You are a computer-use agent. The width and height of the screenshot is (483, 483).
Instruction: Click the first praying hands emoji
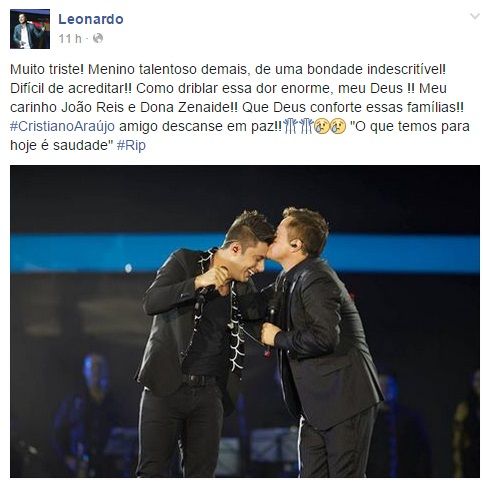click(x=290, y=127)
